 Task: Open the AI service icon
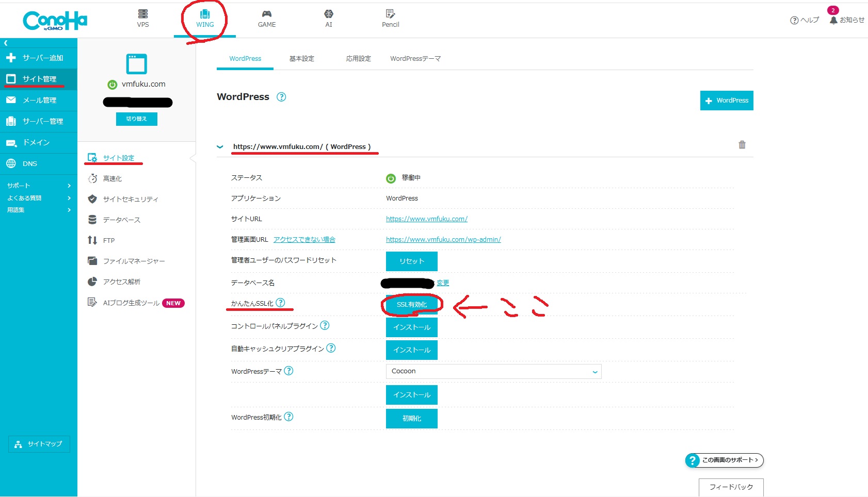(x=329, y=14)
